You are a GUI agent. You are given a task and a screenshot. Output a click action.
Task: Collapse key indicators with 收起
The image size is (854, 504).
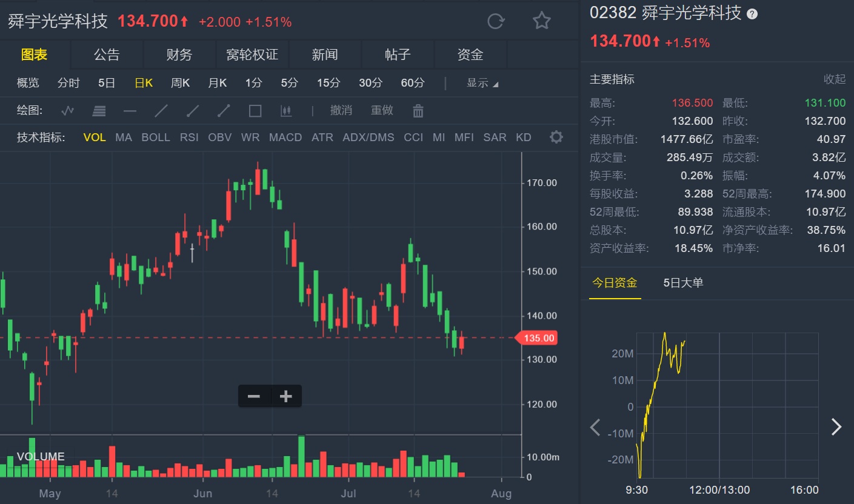click(x=834, y=79)
